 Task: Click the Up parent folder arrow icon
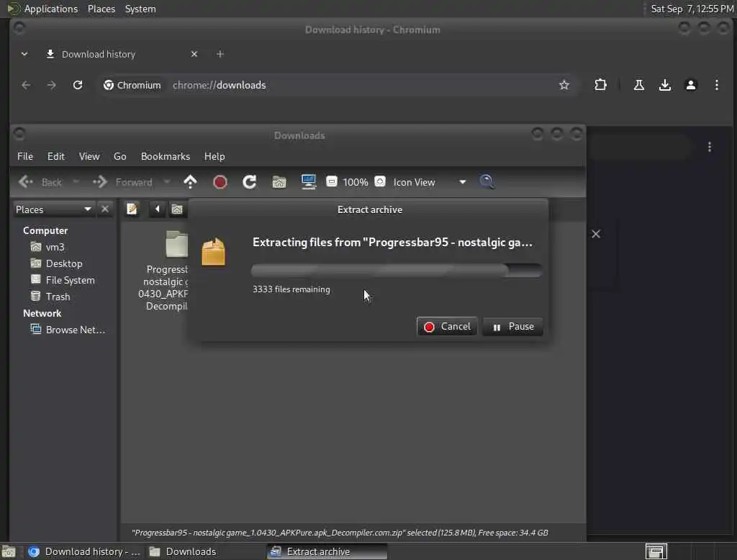190,182
